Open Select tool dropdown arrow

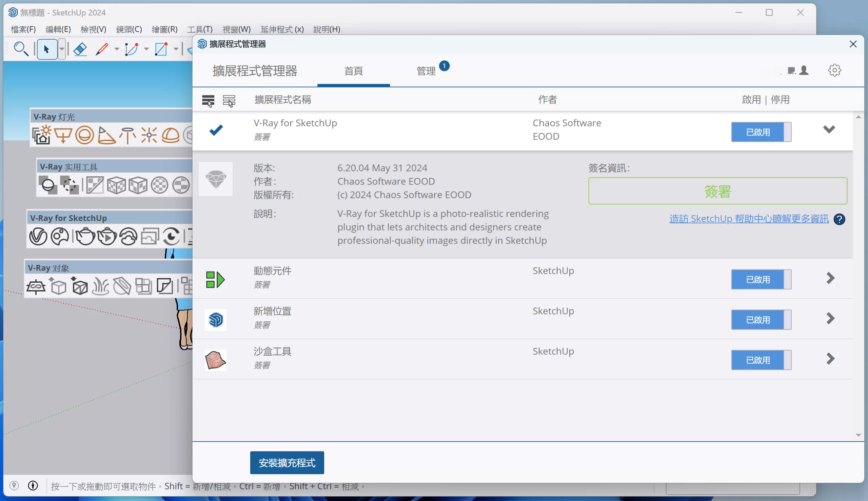(62, 49)
